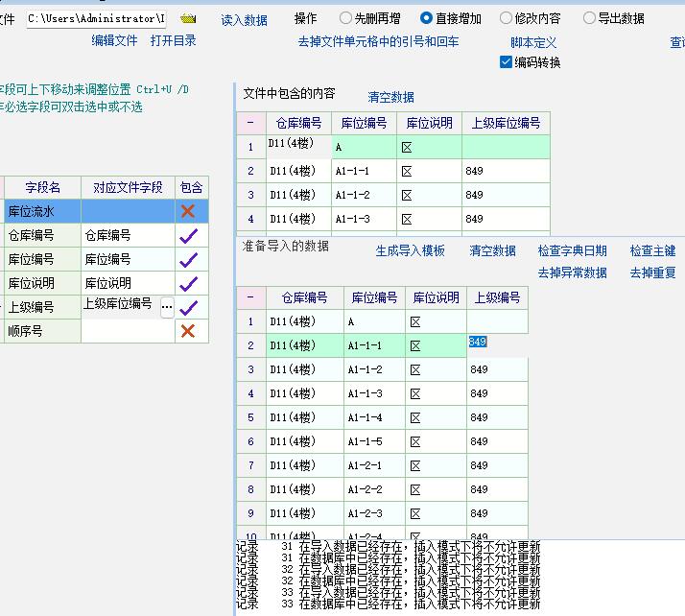Select the 先删再增 radio option

coord(346,18)
